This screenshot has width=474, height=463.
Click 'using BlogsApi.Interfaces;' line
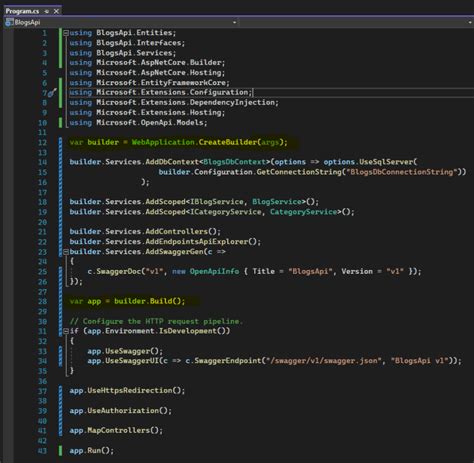tap(127, 43)
